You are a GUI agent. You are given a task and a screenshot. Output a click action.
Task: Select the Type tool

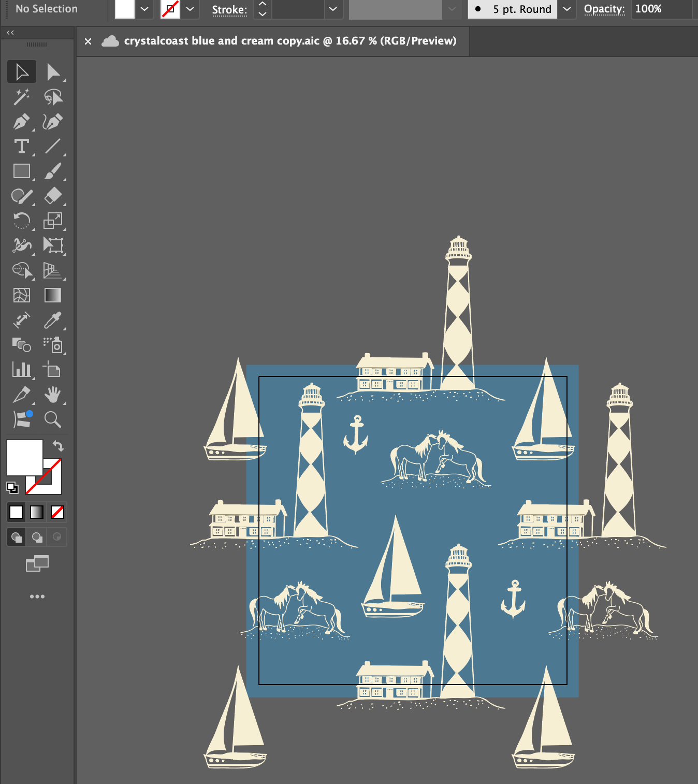tap(21, 147)
